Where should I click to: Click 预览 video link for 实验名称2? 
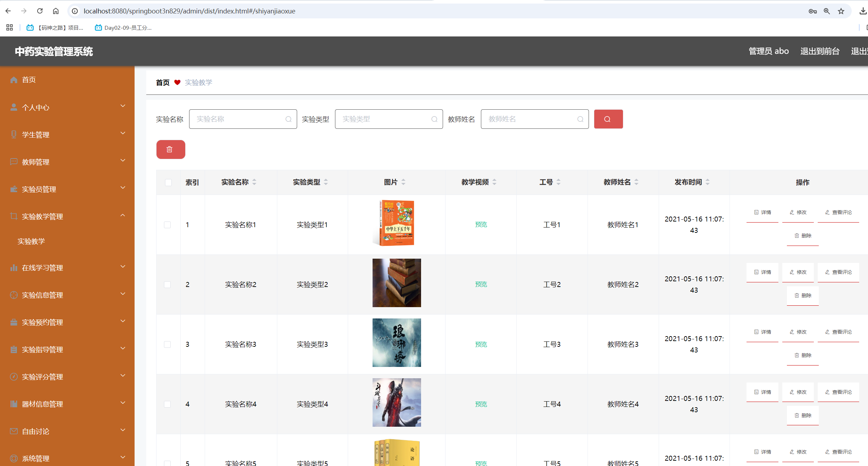coord(481,284)
